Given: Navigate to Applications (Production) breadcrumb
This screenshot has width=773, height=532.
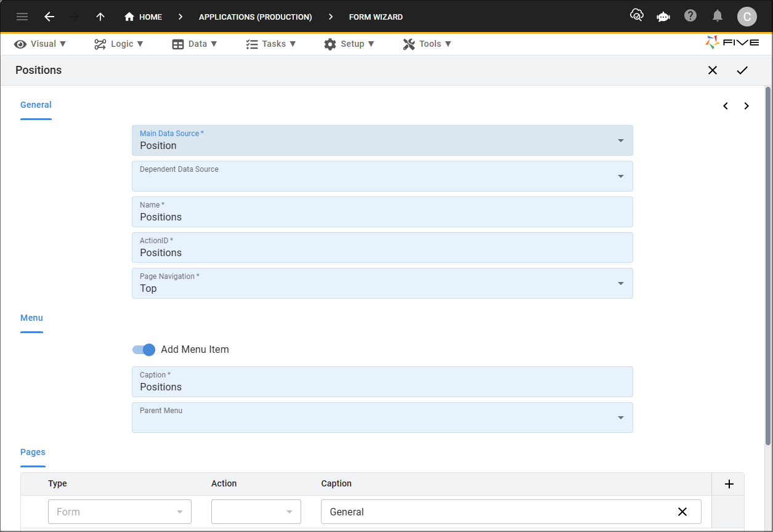Looking at the screenshot, I should (255, 17).
